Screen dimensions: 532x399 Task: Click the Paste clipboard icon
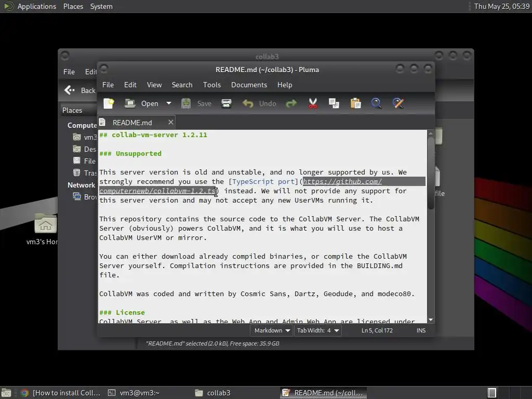click(x=355, y=103)
